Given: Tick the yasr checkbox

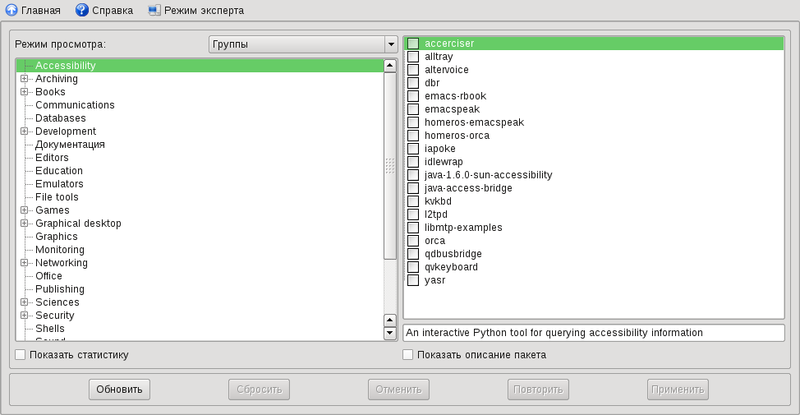Looking at the screenshot, I should click(413, 280).
